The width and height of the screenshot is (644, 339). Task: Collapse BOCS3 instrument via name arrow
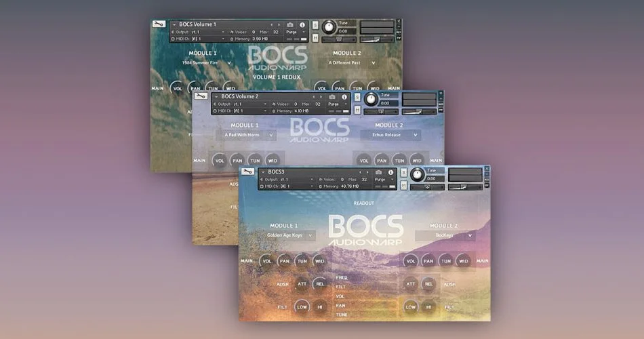point(263,172)
